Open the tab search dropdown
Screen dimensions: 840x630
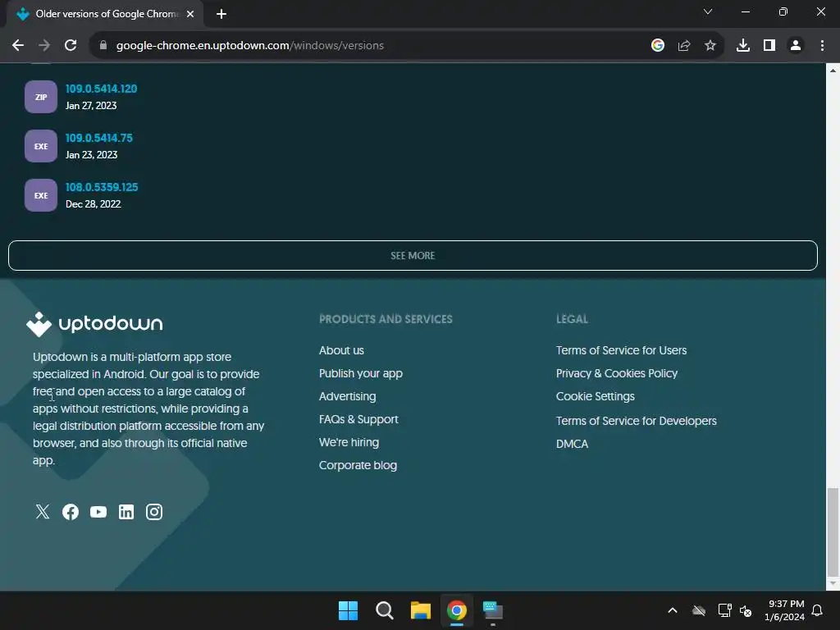tap(708, 11)
